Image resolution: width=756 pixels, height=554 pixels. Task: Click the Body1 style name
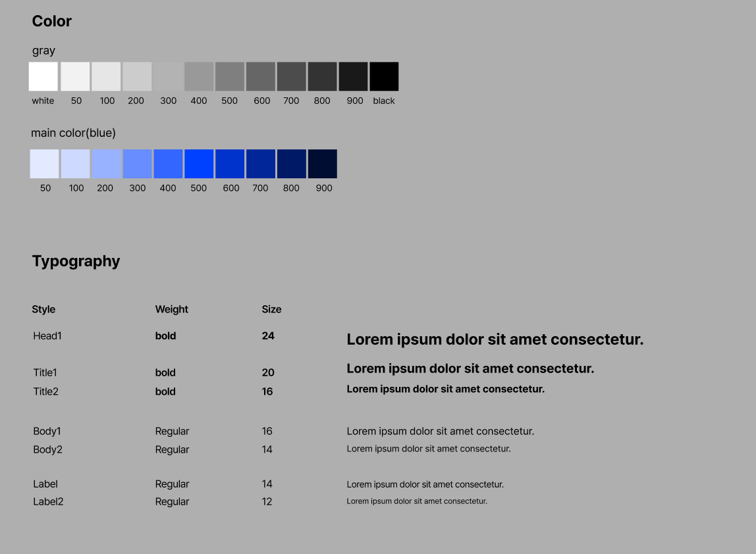47,431
